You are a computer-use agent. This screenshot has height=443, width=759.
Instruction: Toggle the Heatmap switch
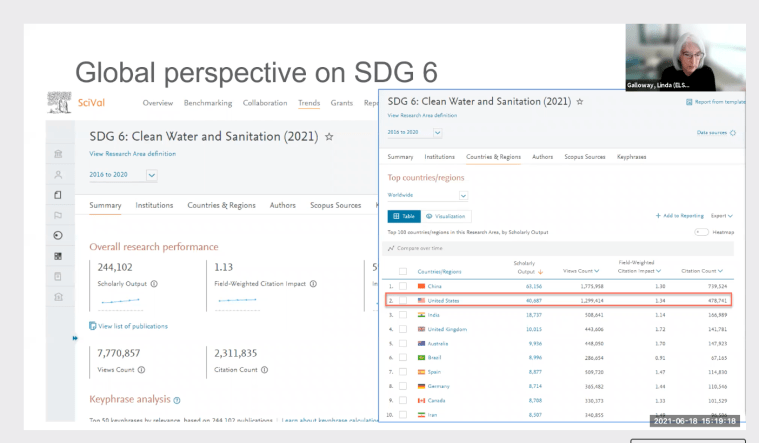[701, 232]
